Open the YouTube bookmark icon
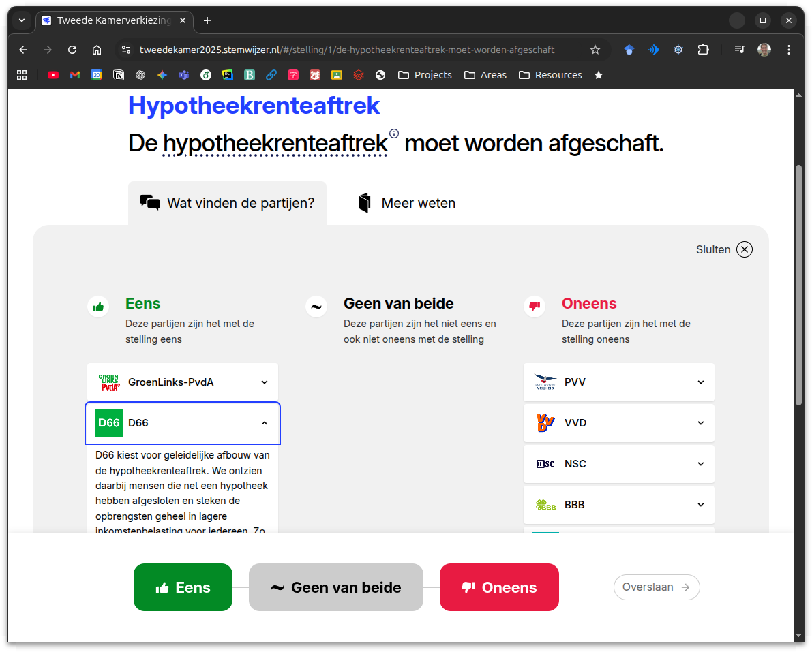This screenshot has height=652, width=812. (53, 75)
